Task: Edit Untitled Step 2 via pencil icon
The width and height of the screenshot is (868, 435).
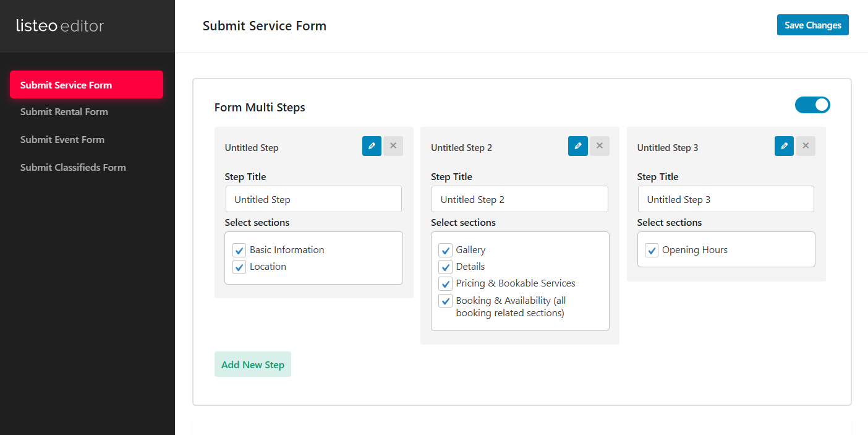Action: click(x=577, y=146)
